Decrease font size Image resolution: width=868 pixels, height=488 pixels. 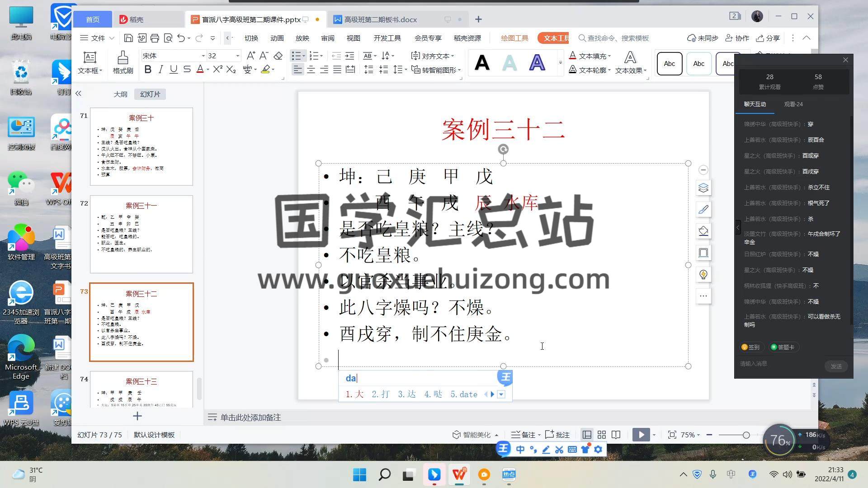tap(264, 56)
